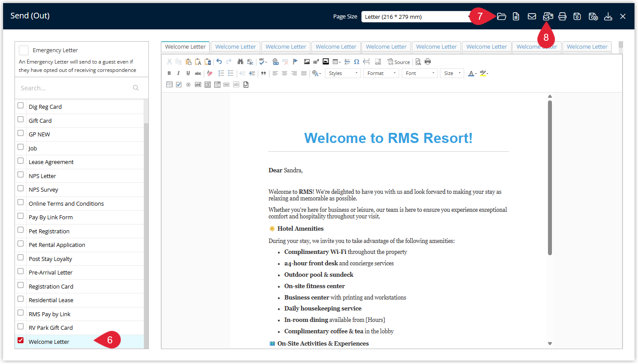The image size is (638, 364).
Task: Select the active first Welcome Letter tab
Action: click(x=185, y=47)
